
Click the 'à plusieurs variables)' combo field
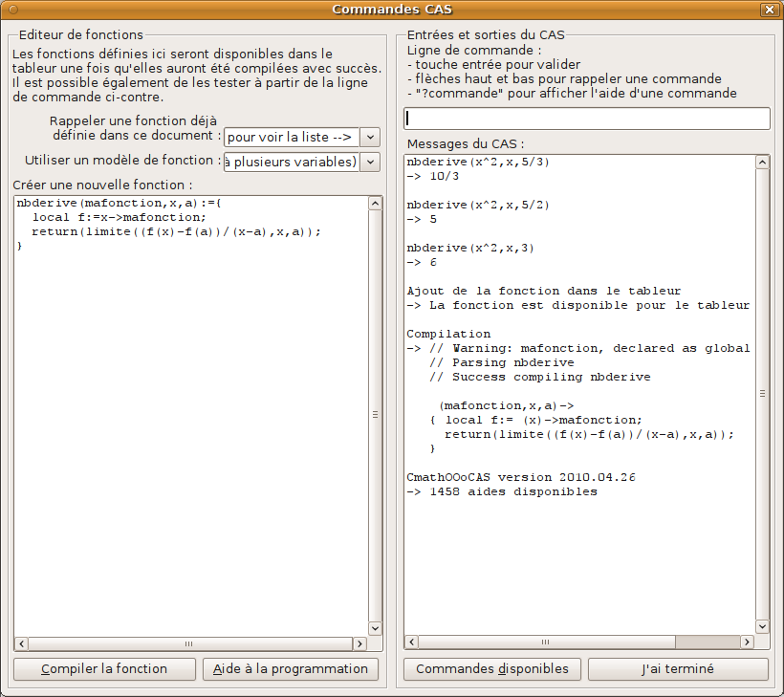[292, 162]
